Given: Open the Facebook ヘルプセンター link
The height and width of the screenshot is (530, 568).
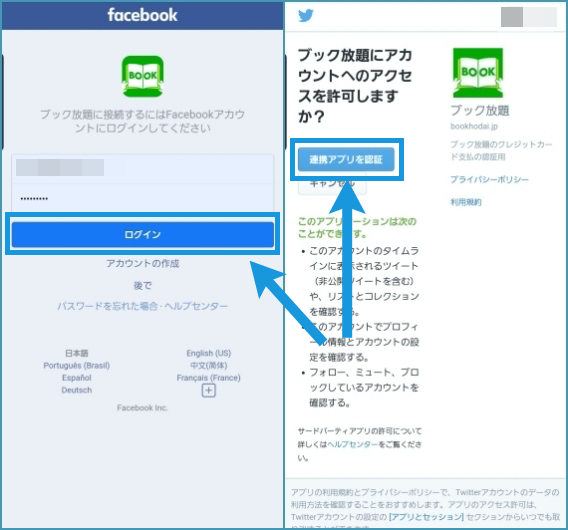Looking at the screenshot, I should [x=196, y=306].
